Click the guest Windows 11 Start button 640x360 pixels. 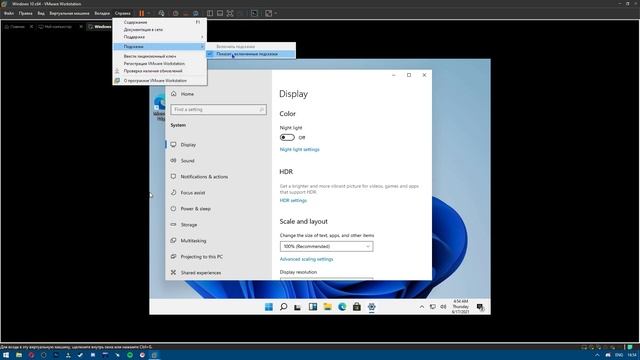coord(269,307)
